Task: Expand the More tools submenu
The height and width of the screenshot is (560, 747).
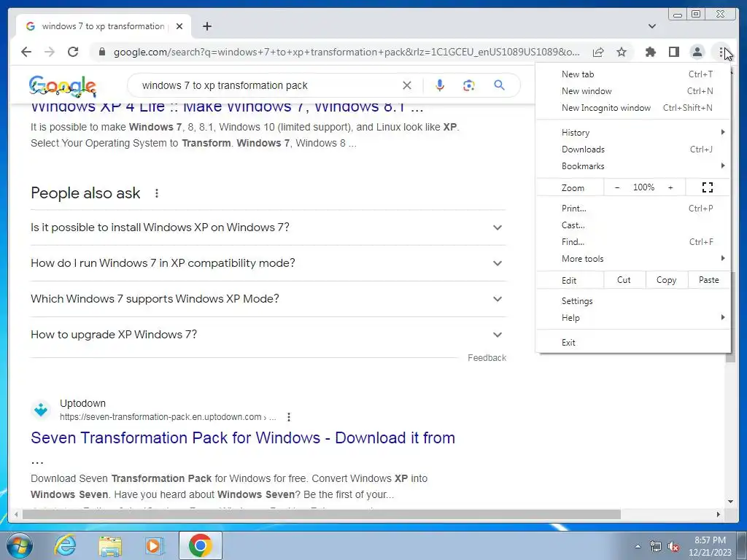Action: [632, 259]
